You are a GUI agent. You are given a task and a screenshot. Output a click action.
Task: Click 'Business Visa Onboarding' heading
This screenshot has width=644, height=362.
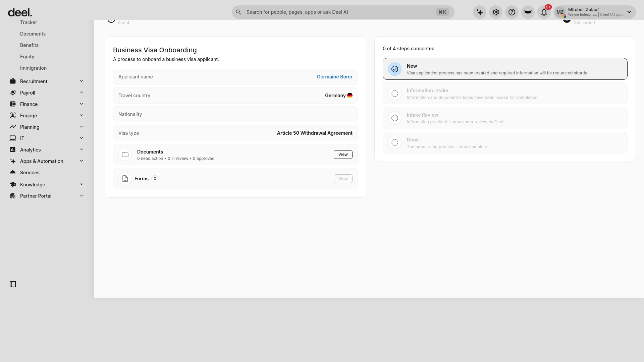155,50
